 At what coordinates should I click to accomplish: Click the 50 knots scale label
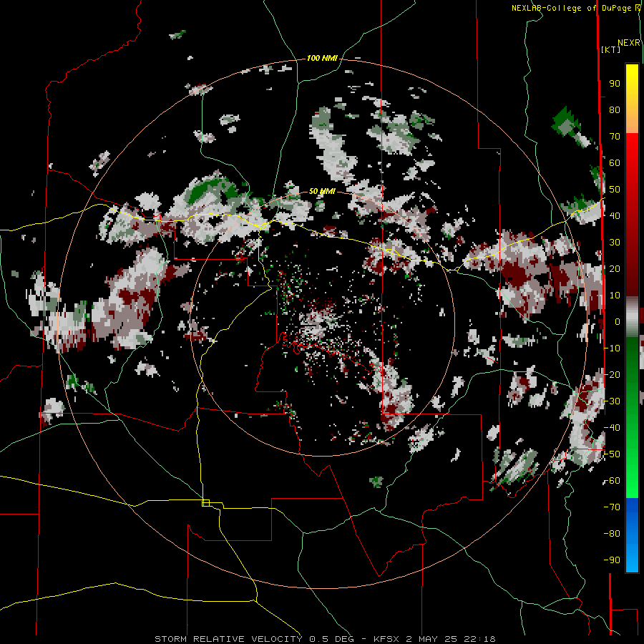pos(615,190)
